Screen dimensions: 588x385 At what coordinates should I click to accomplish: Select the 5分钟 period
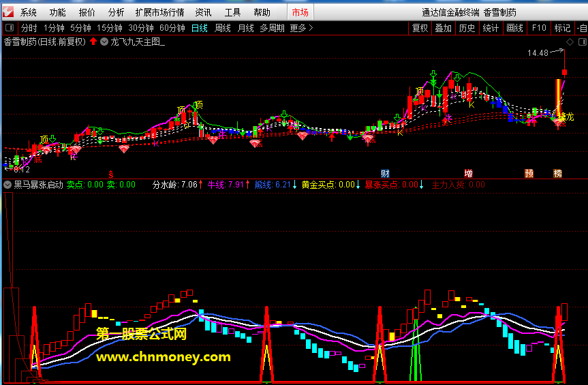(x=80, y=28)
